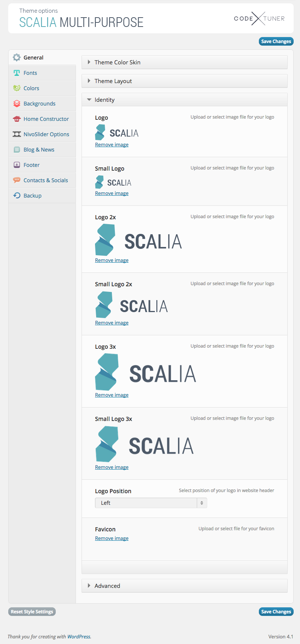Click the Backup restore arrow icon

click(16, 196)
